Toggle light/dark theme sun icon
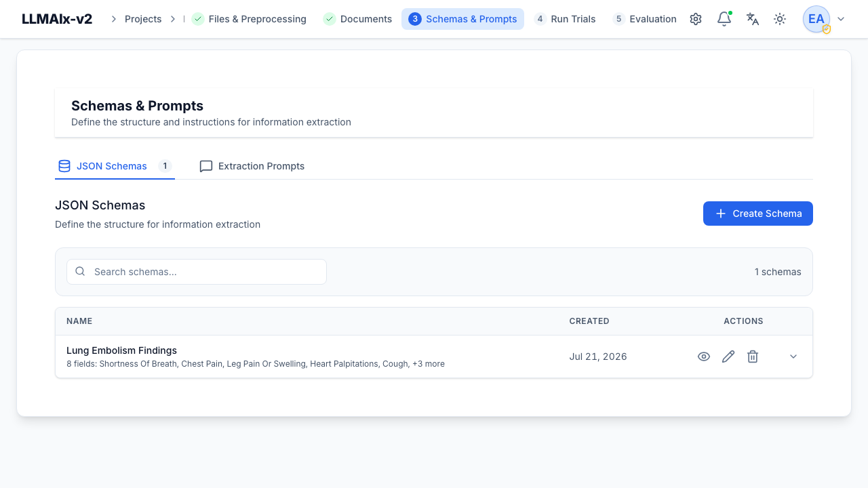Screen dimensions: 868x488 pos(780,19)
